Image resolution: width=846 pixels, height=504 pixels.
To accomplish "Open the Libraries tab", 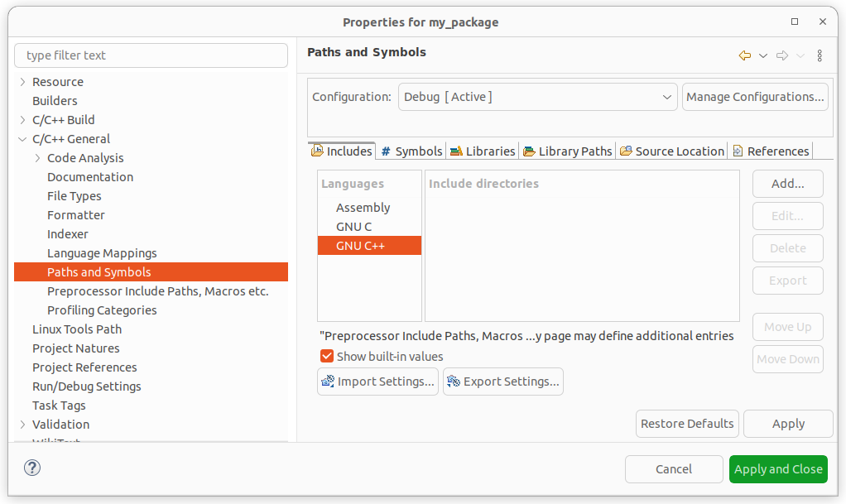I will pos(483,151).
